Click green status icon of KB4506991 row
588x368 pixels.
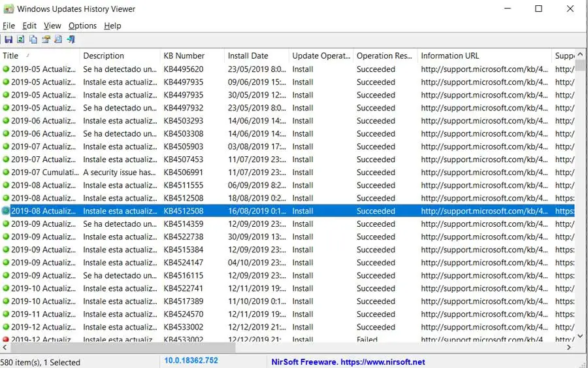point(6,172)
